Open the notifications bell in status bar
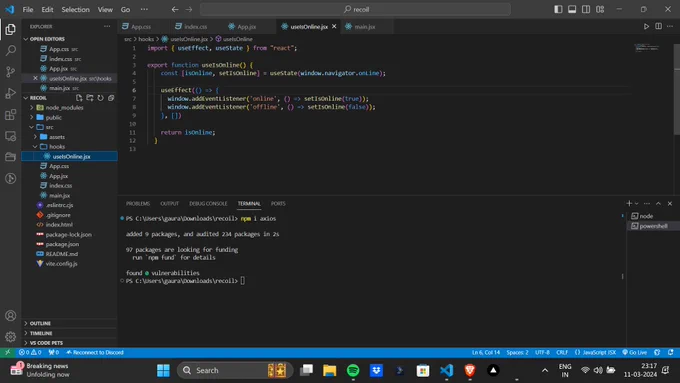 pyautogui.click(x=670, y=352)
